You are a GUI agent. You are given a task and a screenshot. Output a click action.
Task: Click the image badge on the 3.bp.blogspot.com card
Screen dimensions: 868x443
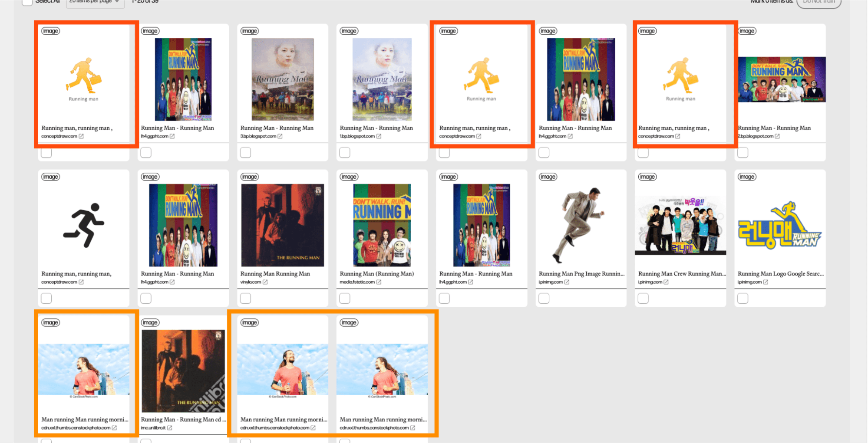[250, 31]
